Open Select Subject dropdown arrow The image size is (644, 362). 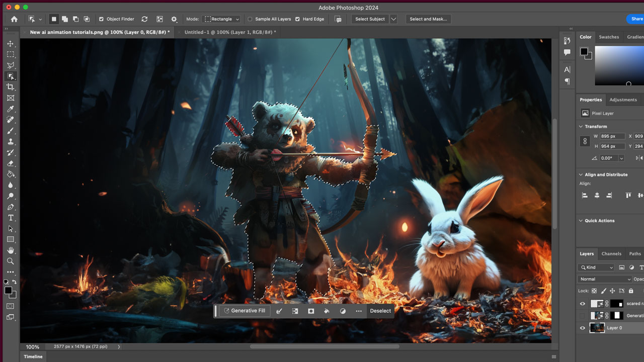point(393,19)
